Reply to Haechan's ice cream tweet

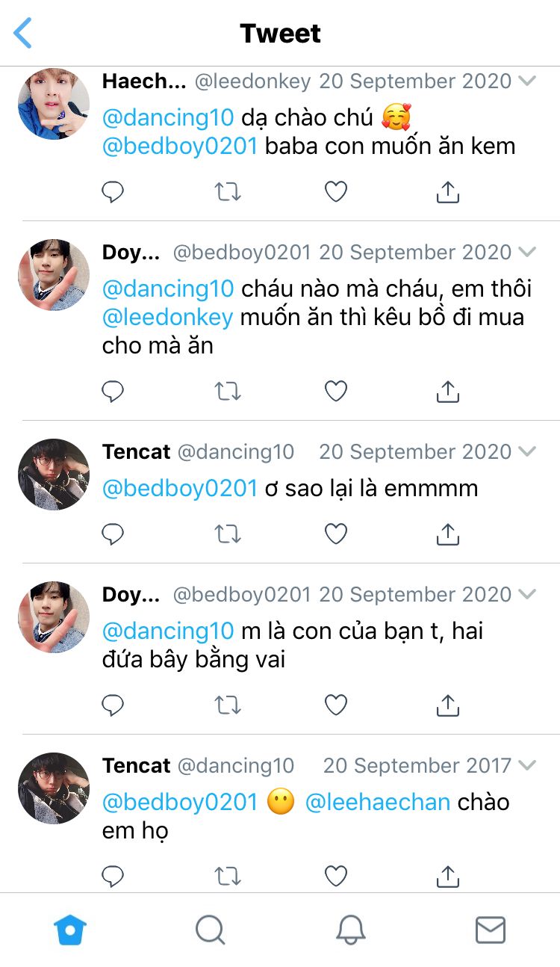113,192
